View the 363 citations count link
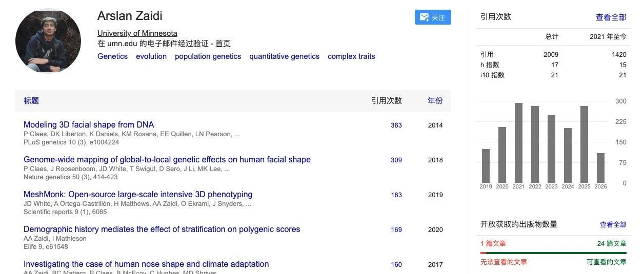This screenshot has height=274, width=644. click(396, 125)
